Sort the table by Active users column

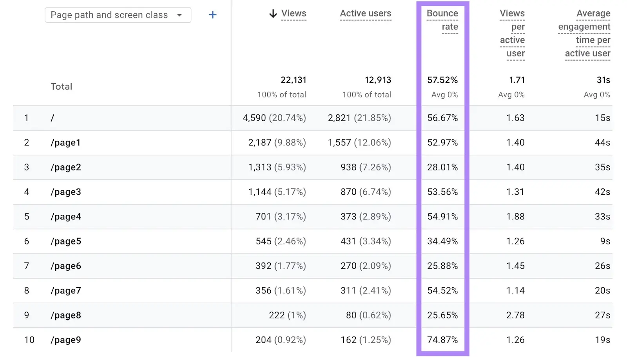click(x=365, y=13)
